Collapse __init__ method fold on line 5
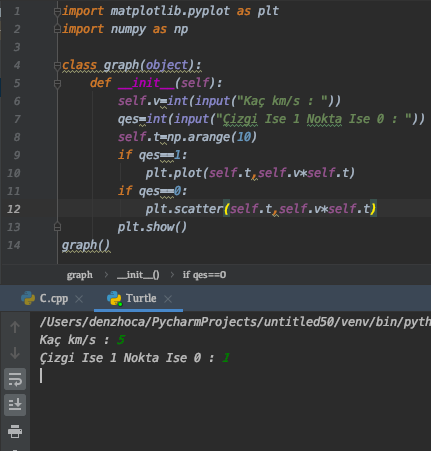431x451 pixels. point(57,84)
